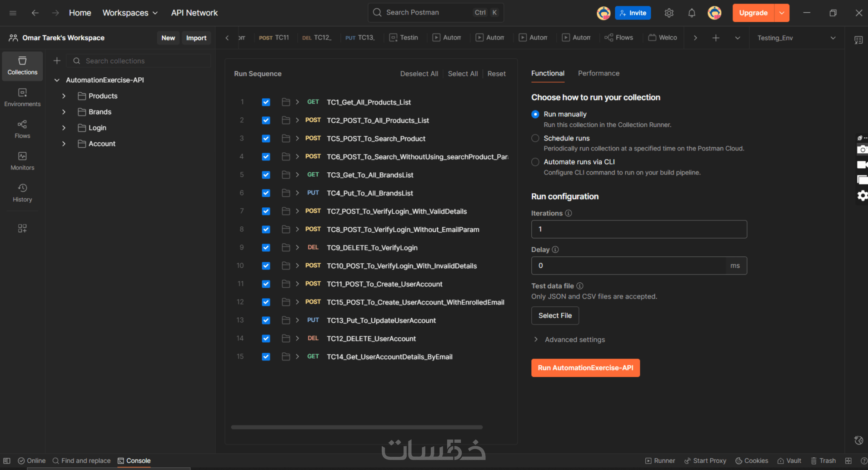This screenshot has height=470, width=868.
Task: Click Deselect All requests
Action: pos(419,74)
